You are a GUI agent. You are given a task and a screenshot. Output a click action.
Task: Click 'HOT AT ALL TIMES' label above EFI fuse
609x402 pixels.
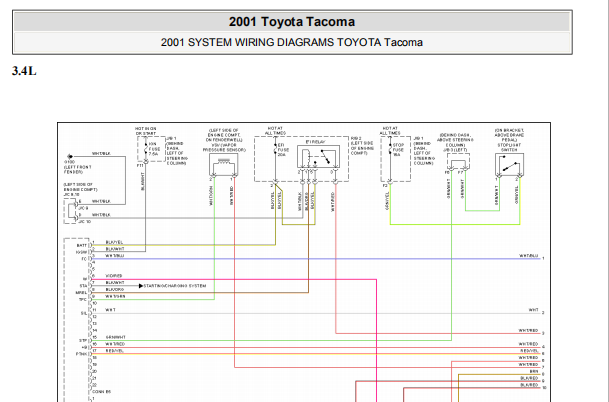coord(275,131)
